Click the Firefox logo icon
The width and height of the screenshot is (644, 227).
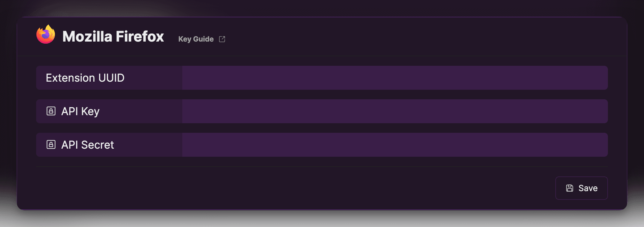point(46,35)
